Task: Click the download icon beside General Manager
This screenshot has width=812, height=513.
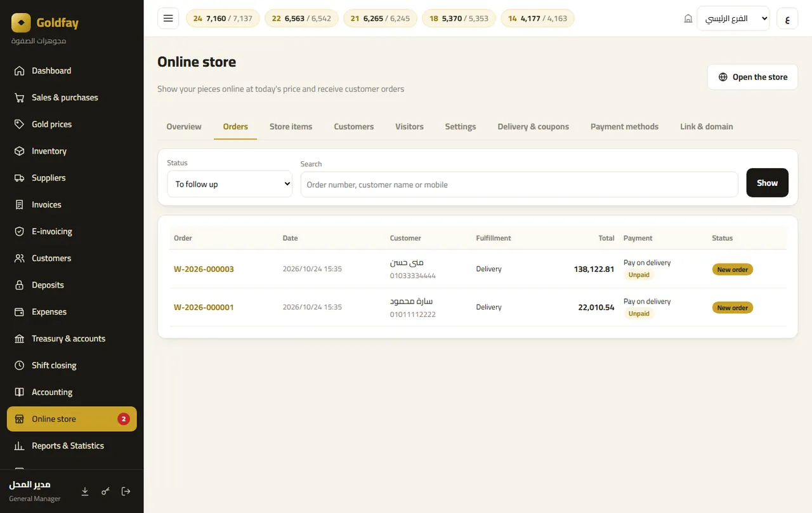Action: [x=85, y=491]
